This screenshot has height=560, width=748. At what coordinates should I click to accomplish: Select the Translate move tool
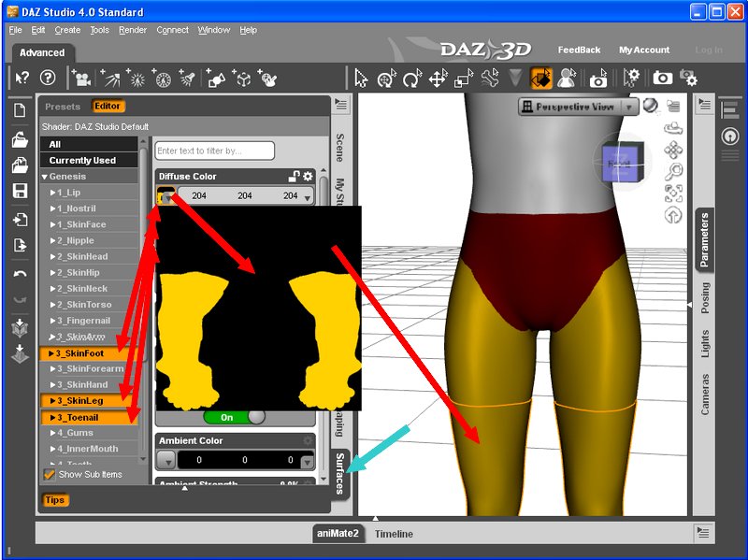438,79
